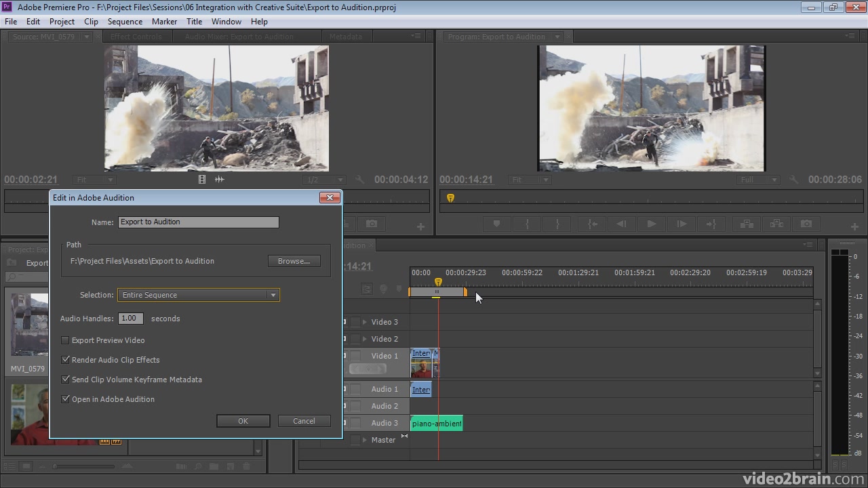Click the Extract button in Program monitor

(776, 224)
